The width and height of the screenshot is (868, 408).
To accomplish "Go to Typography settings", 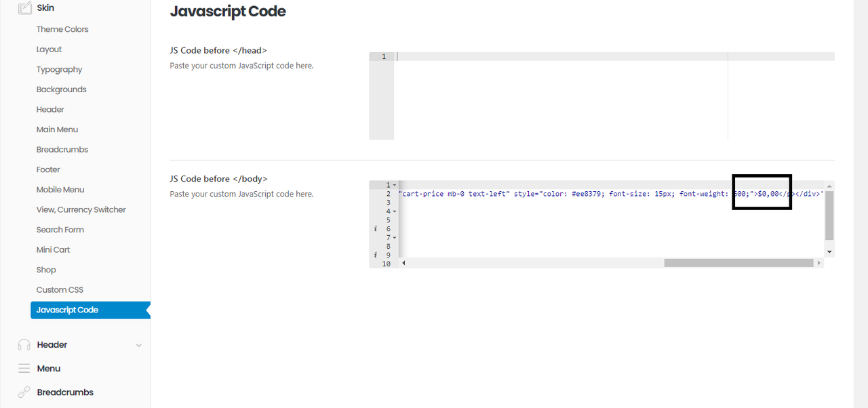I will [59, 70].
